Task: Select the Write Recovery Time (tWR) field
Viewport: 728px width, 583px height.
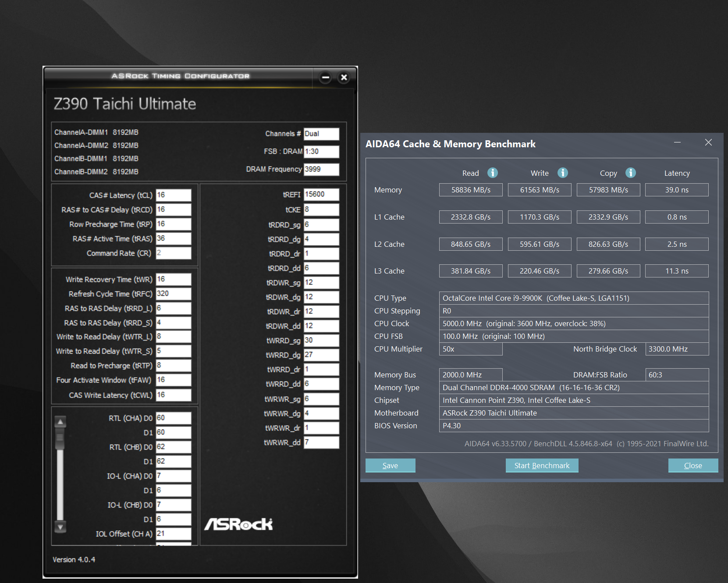Action: 174,279
